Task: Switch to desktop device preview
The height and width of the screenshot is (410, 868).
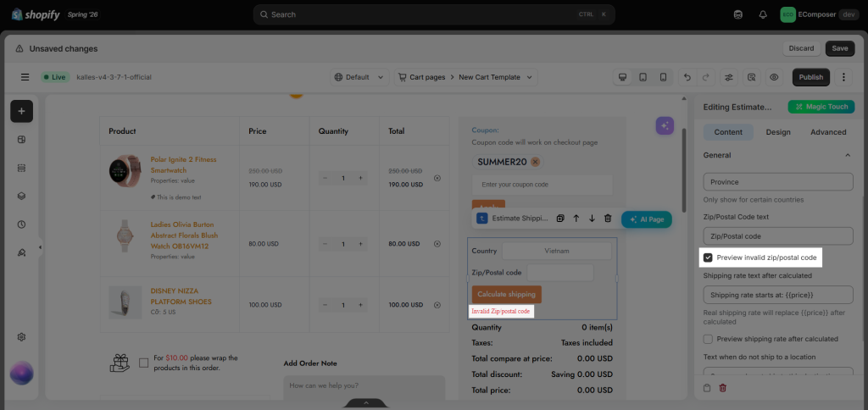Action: (x=623, y=77)
